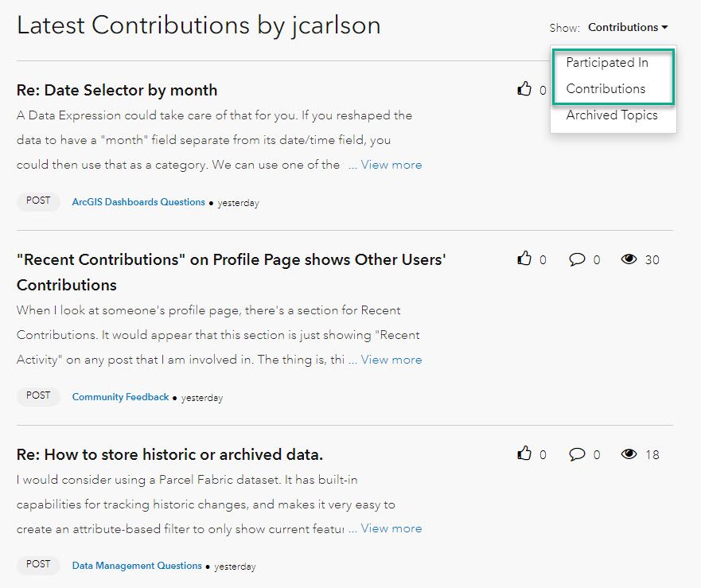Click the zero like count beside Date Selector post
701x588 pixels.
542,90
